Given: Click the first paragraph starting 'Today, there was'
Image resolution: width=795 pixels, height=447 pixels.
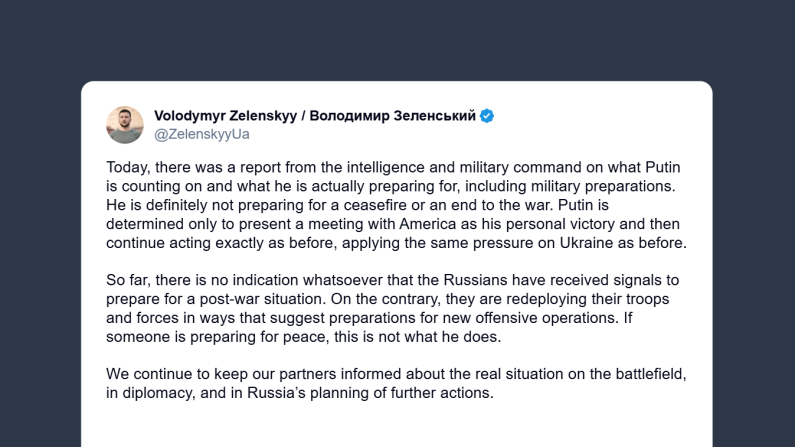Looking at the screenshot, I should point(396,206).
